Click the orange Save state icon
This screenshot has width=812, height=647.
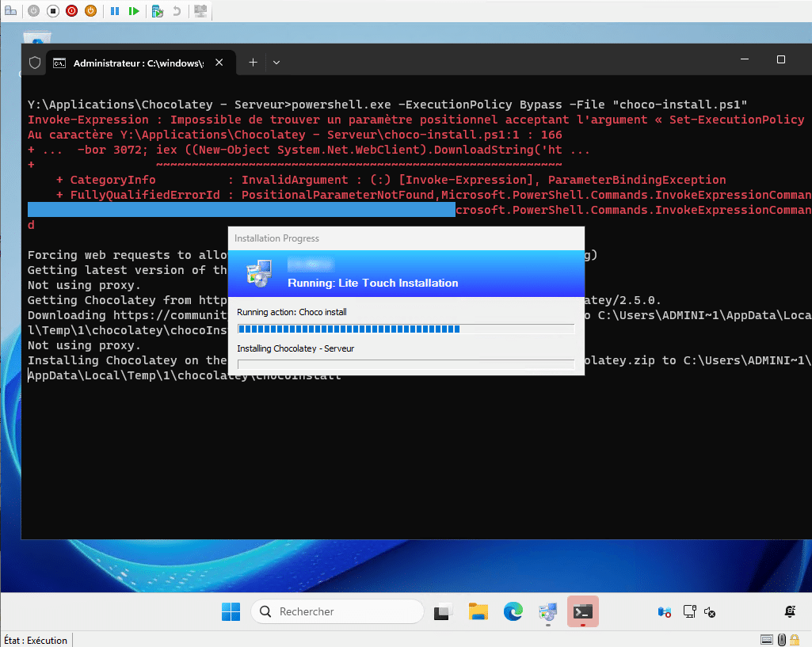91,11
